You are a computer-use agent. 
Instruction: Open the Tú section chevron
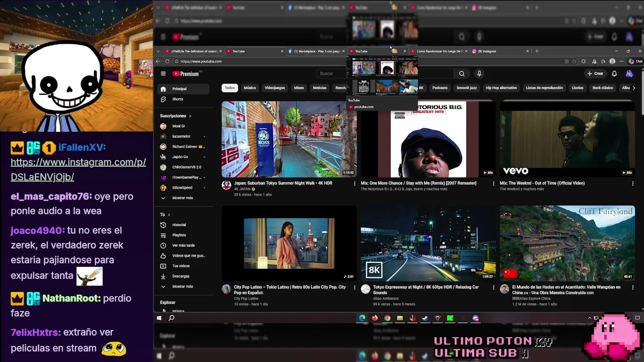[169, 215]
